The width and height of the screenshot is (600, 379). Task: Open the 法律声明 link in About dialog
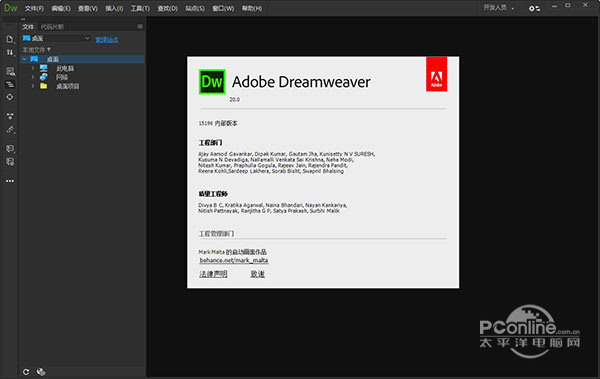(x=213, y=274)
